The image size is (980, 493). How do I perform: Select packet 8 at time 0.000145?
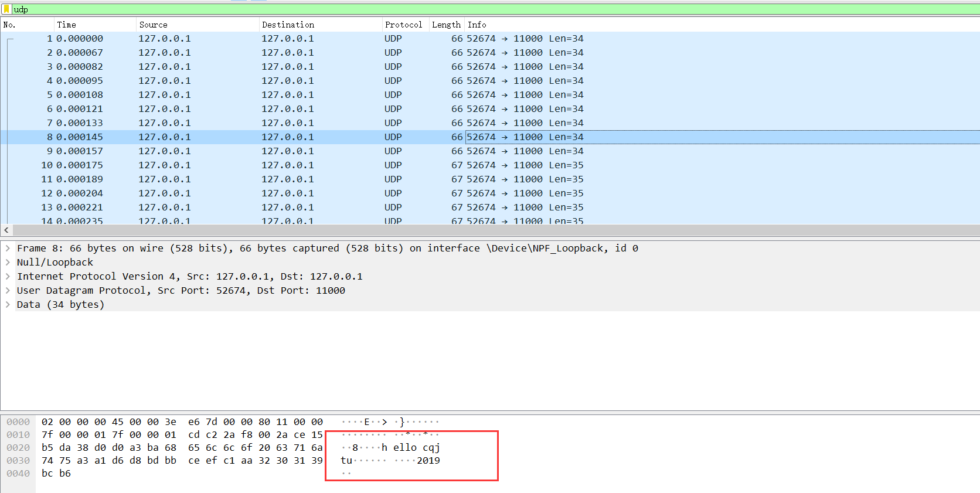pos(490,137)
